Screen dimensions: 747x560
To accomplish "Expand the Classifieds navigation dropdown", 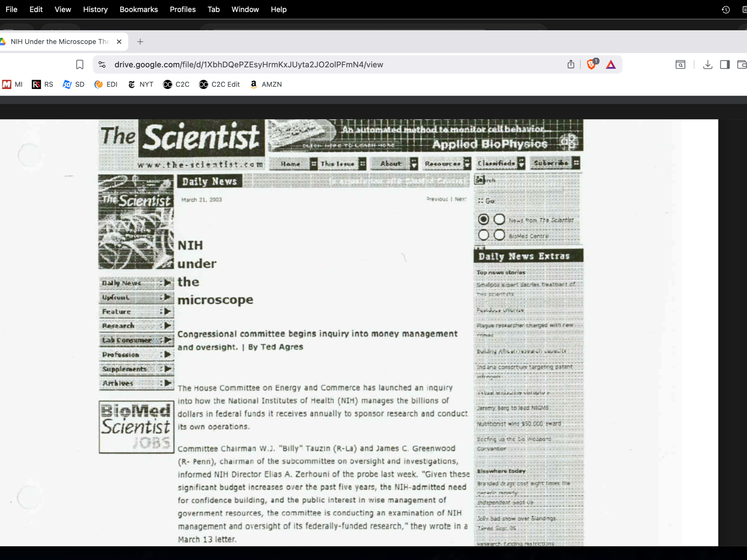I will [x=522, y=163].
